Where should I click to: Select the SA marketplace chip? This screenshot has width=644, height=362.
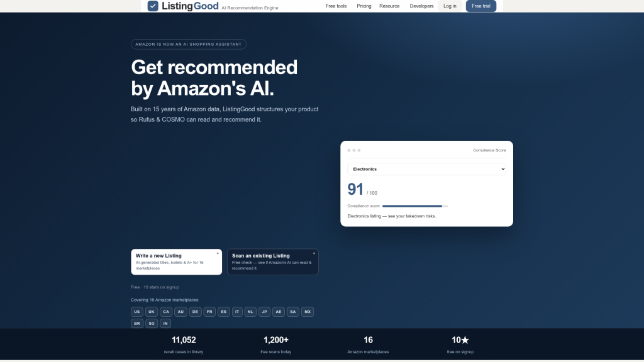point(293,312)
